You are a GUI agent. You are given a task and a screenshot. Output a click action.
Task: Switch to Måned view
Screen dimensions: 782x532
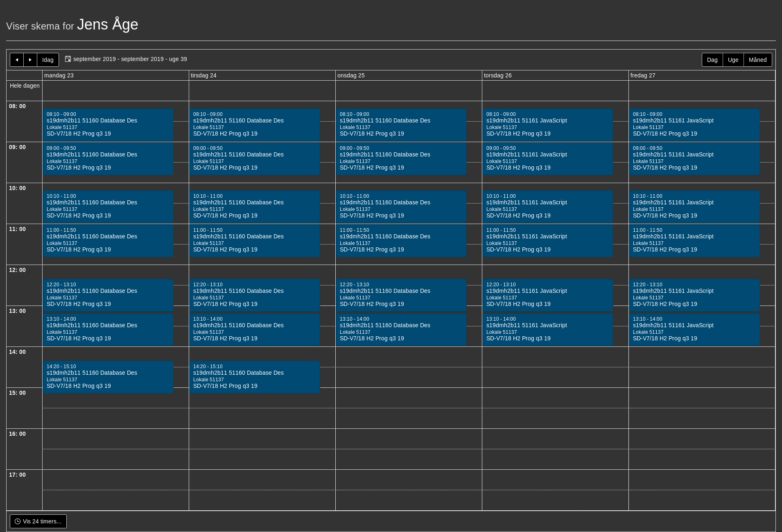click(x=758, y=60)
